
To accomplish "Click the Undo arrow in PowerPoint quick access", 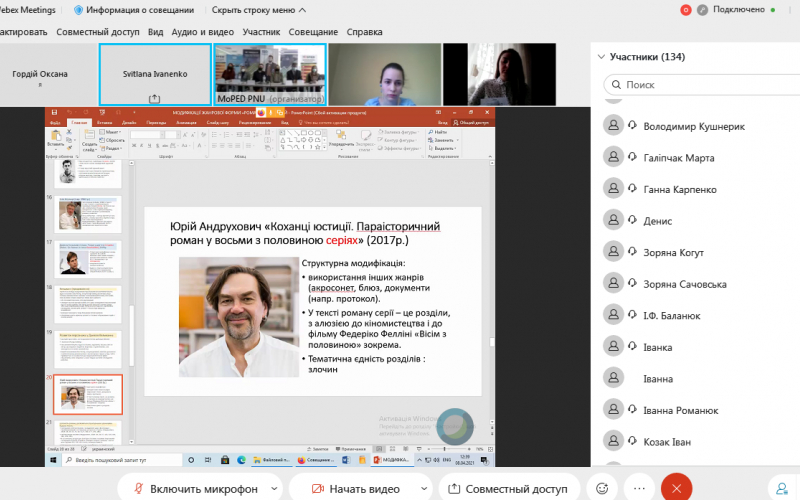I will pos(69,112).
